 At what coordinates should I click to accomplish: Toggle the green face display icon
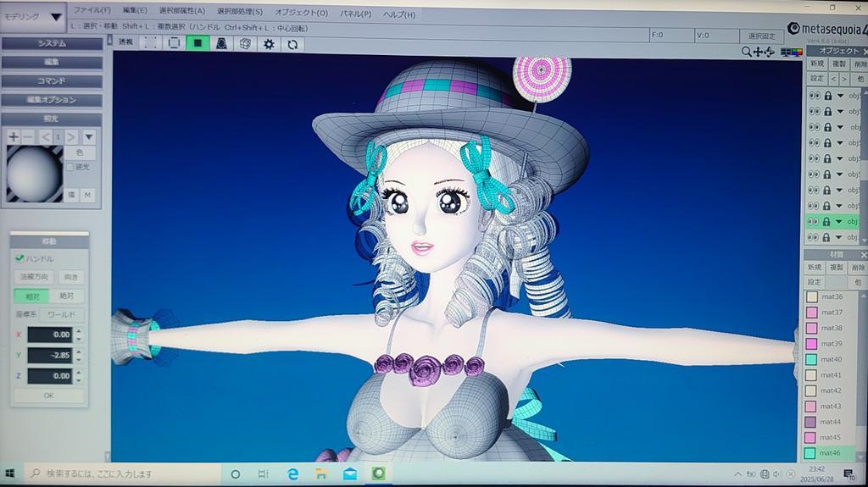[x=198, y=43]
